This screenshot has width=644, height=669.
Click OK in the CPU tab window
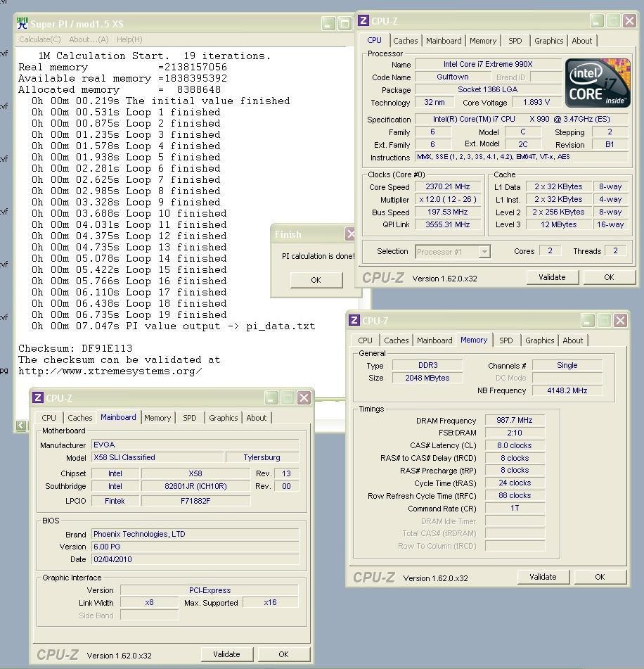click(609, 277)
